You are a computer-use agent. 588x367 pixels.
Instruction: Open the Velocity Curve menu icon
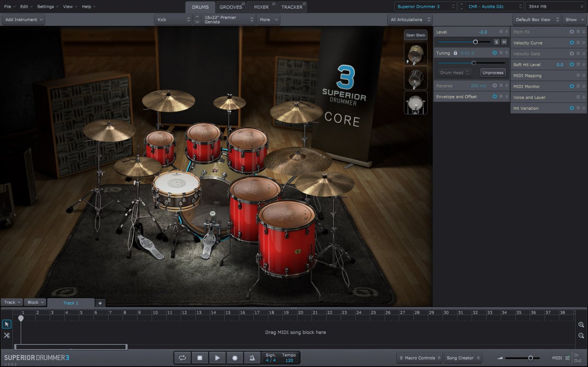click(x=578, y=43)
